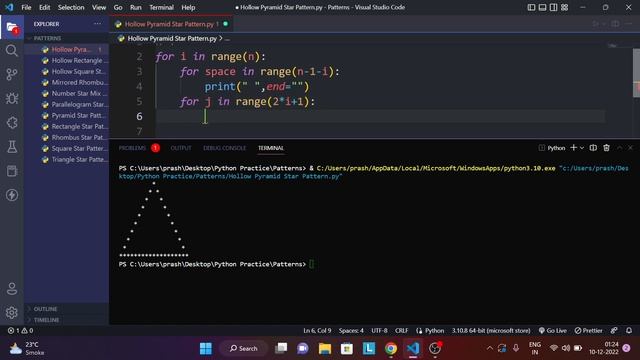Open the Edit menu
The width and height of the screenshot is (640, 360).
click(x=44, y=7)
